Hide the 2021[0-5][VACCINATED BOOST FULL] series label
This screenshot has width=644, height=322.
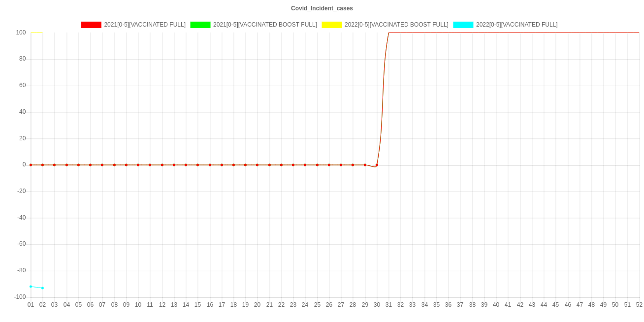point(265,25)
